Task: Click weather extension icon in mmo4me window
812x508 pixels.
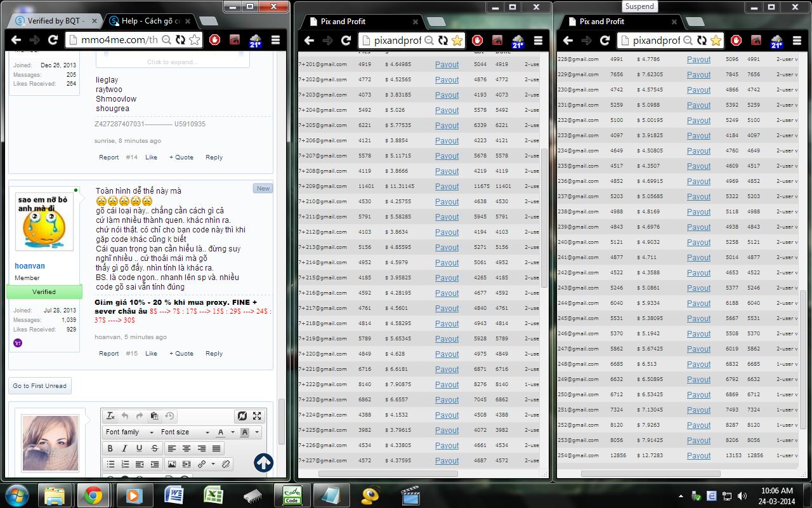Action: (255, 41)
